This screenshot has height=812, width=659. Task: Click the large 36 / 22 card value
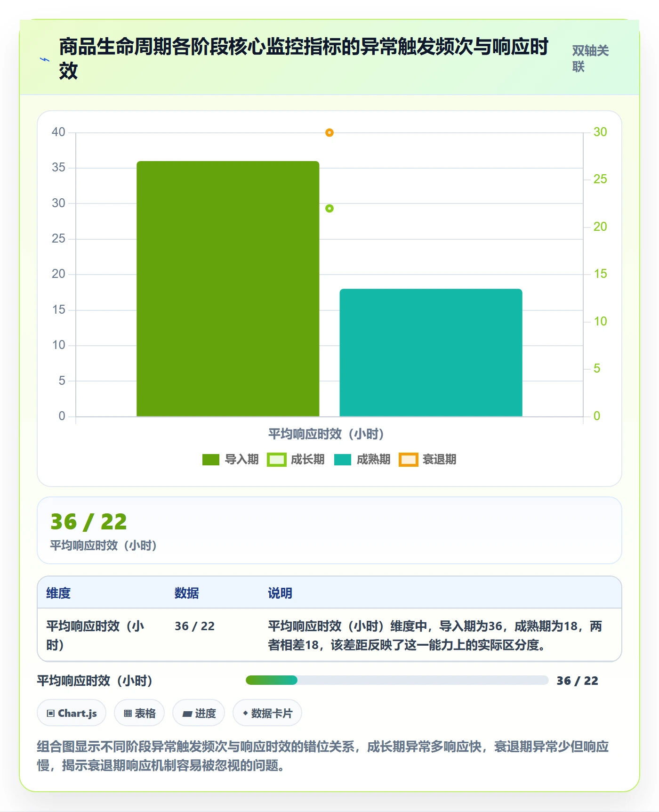coord(88,522)
